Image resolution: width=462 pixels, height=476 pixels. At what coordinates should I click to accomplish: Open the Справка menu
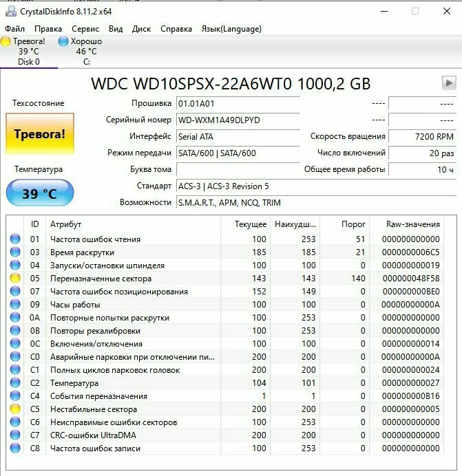pyautogui.click(x=176, y=29)
